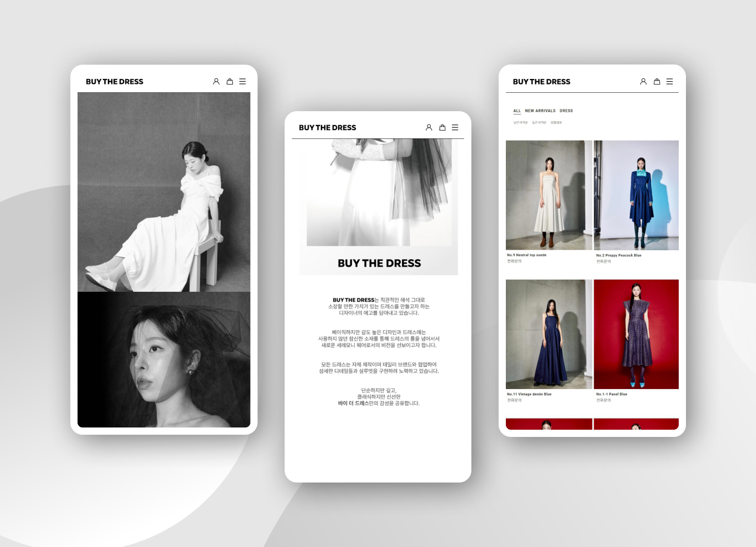This screenshot has width=756, height=547.
Task: Open the shopping bag on the middle phone
Action: click(x=442, y=127)
